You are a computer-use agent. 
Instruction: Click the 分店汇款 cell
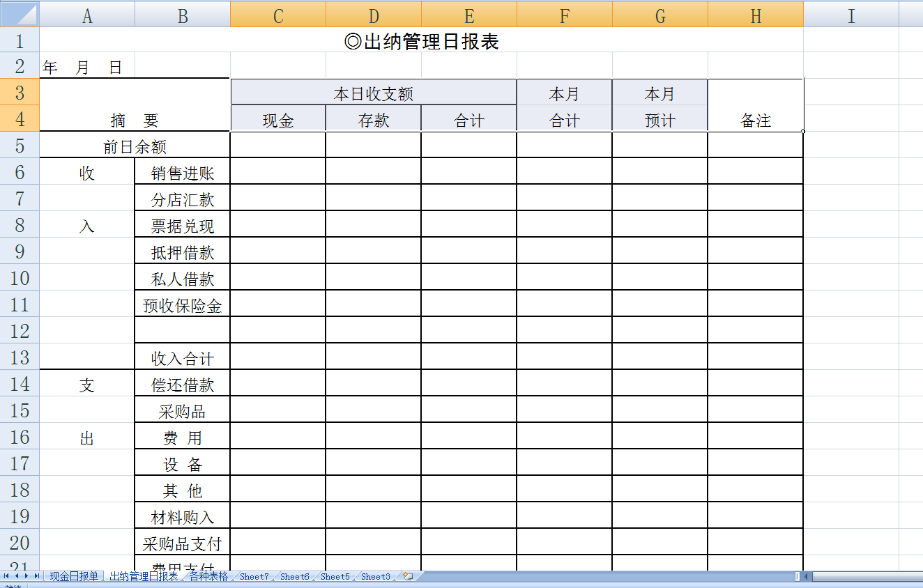183,199
